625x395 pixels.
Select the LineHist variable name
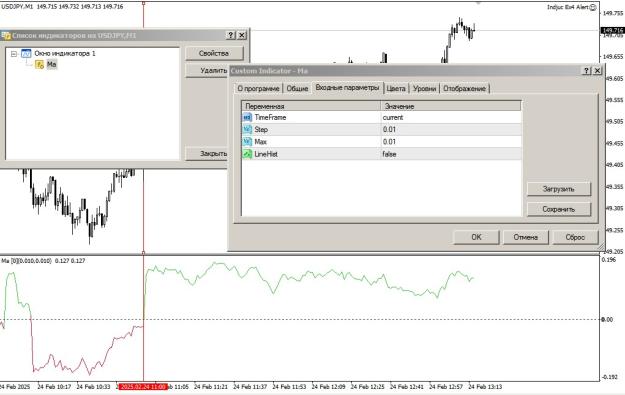(x=266, y=154)
